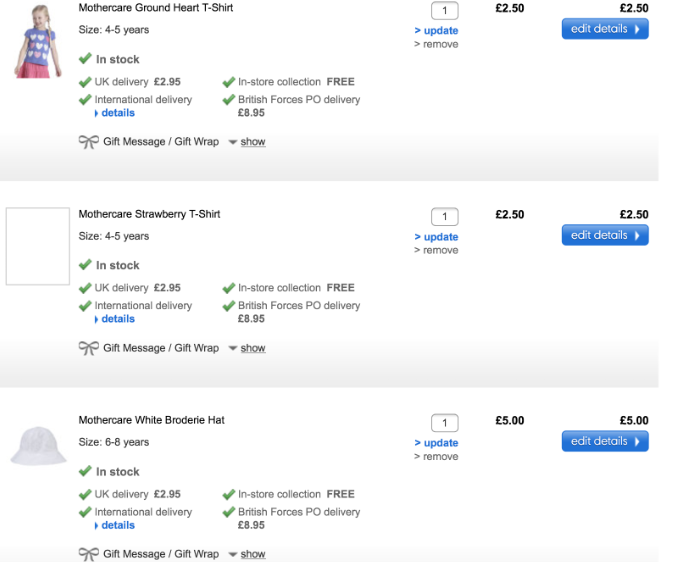Update quantity for Ground Heart T-Shirt
Screen dimensions: 687x562
[x=440, y=31]
